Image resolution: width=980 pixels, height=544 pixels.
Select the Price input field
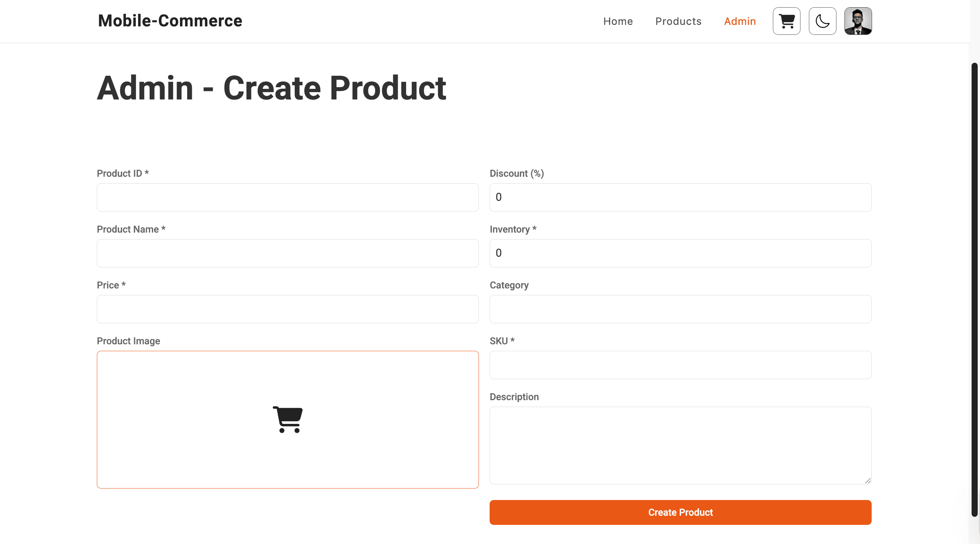point(287,309)
